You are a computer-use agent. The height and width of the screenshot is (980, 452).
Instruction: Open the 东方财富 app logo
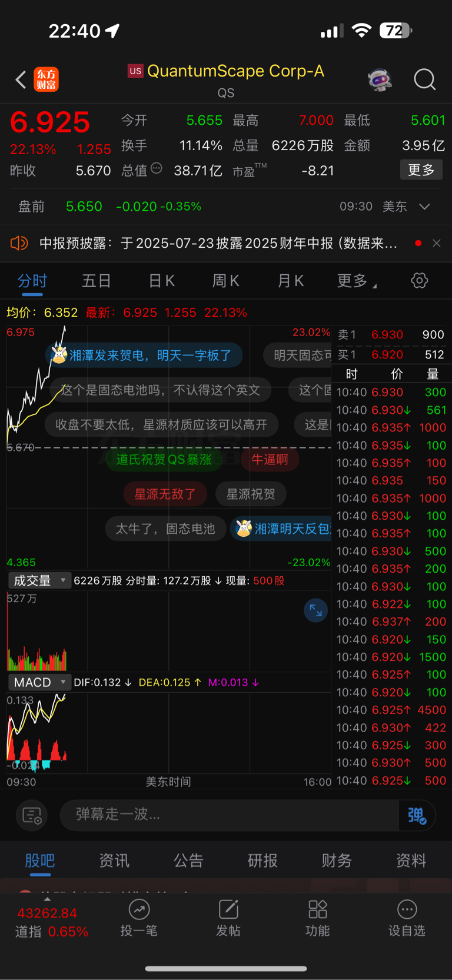(46, 79)
